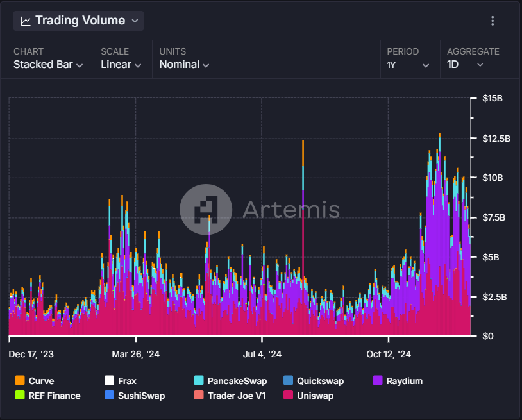This screenshot has height=420, width=522.
Task: Click the AGGREGATE setting header label
Action: pos(473,51)
